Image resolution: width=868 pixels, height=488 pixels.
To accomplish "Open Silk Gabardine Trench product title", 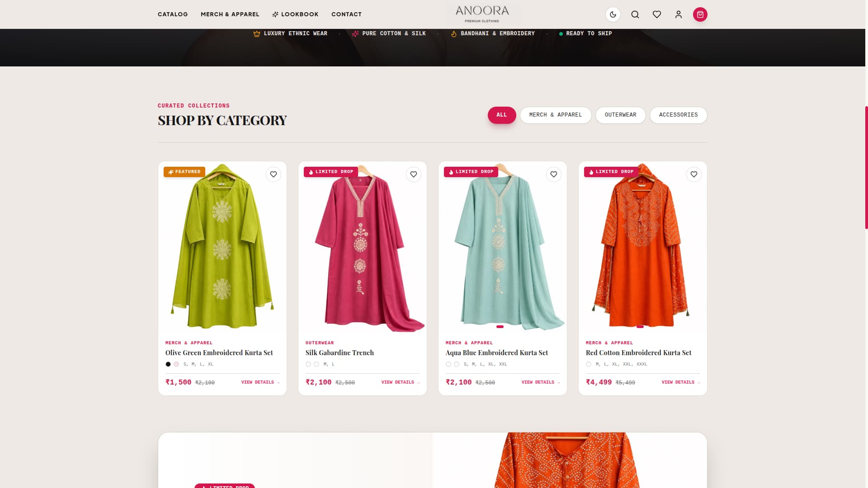I will point(340,353).
